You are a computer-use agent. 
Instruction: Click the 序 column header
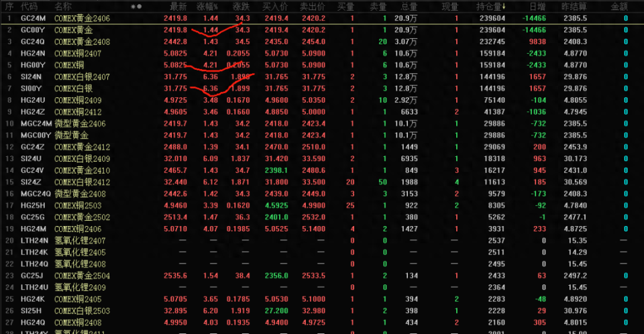click(x=9, y=7)
